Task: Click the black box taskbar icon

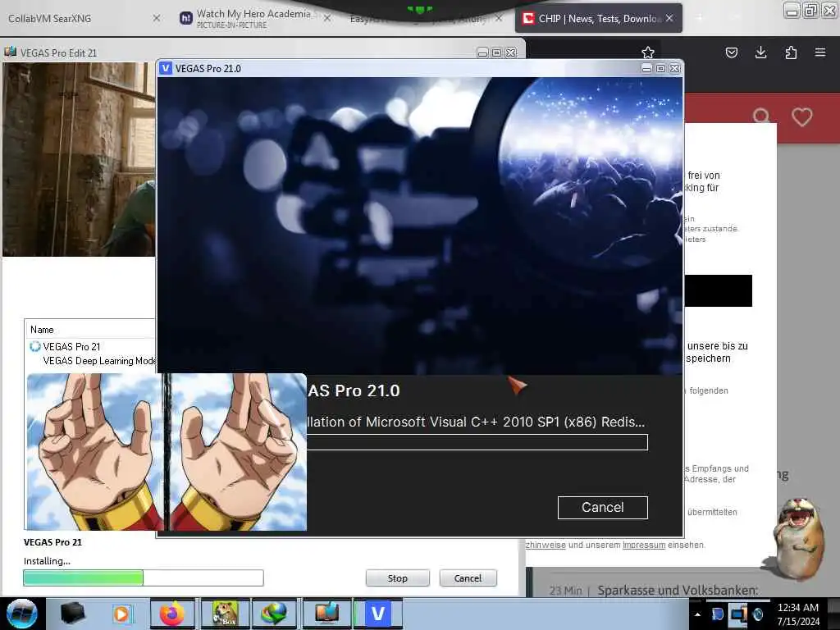Action: (x=72, y=614)
